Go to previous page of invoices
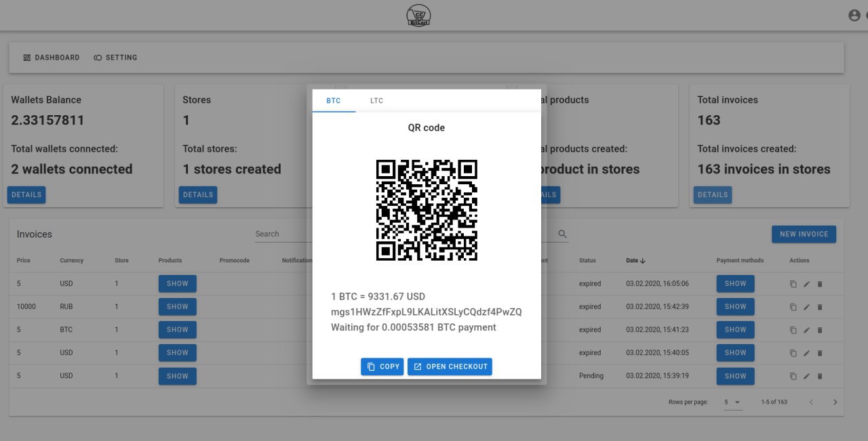The width and height of the screenshot is (868, 441). coord(811,402)
